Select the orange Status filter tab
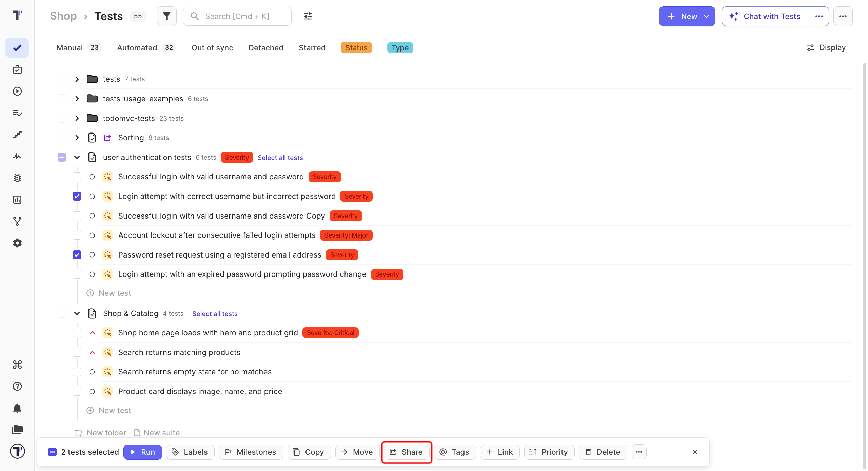This screenshot has width=868, height=471. 356,48
